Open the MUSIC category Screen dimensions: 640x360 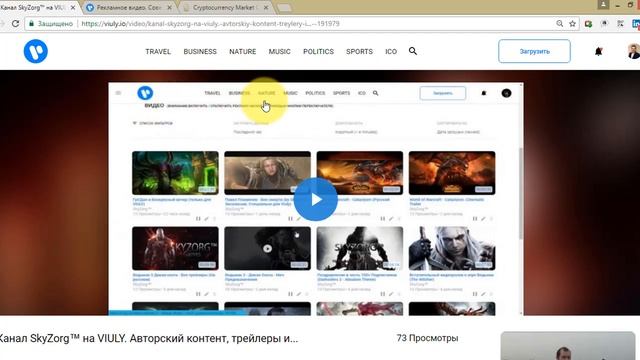280,51
